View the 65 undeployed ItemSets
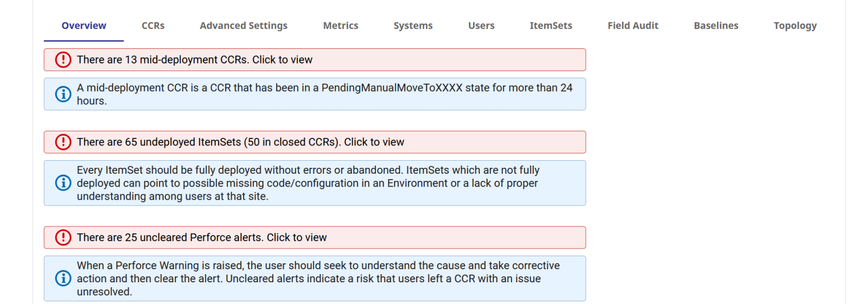Screen dimensions: 868x304 point(240,142)
